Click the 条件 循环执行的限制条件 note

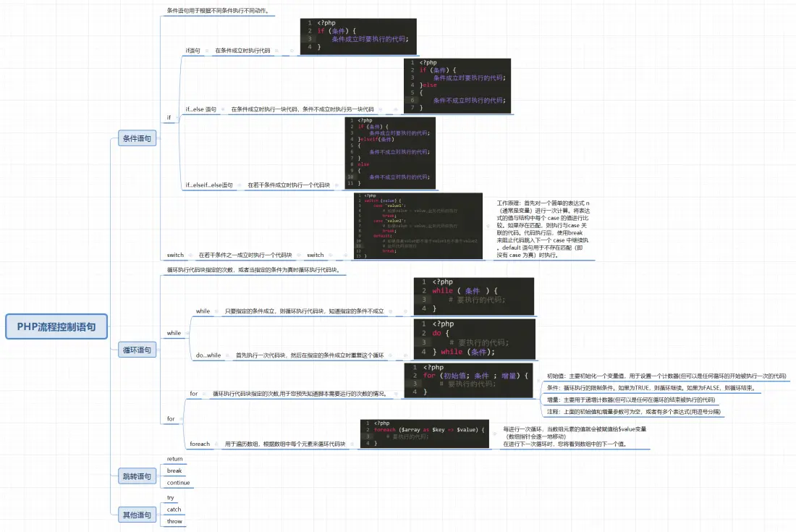651,388
